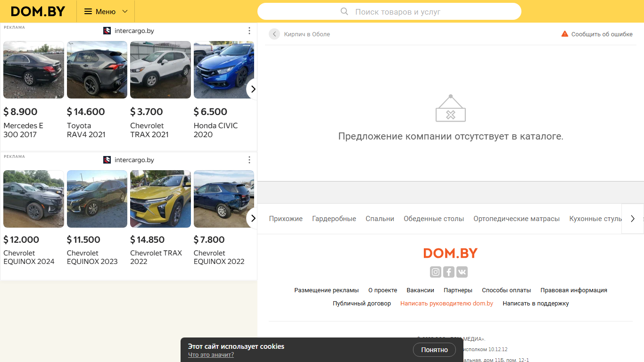This screenshot has width=644, height=362.
Task: Open Toyota RAV4 2021 thumbnail
Action: coord(97,70)
